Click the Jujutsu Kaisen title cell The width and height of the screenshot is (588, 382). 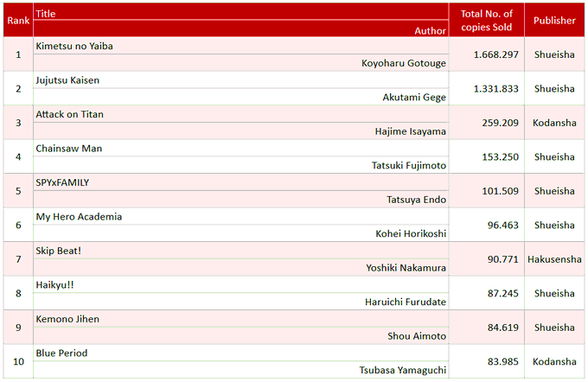241,80
